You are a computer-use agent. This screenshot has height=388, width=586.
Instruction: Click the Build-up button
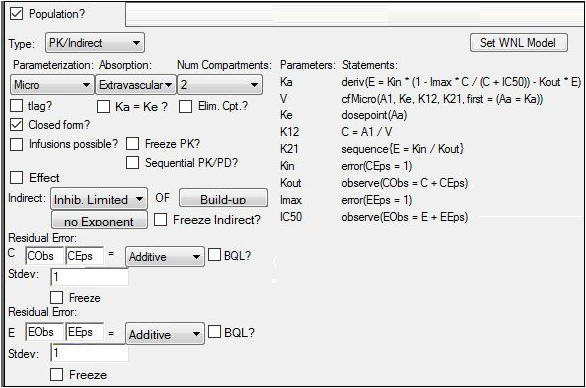point(223,198)
